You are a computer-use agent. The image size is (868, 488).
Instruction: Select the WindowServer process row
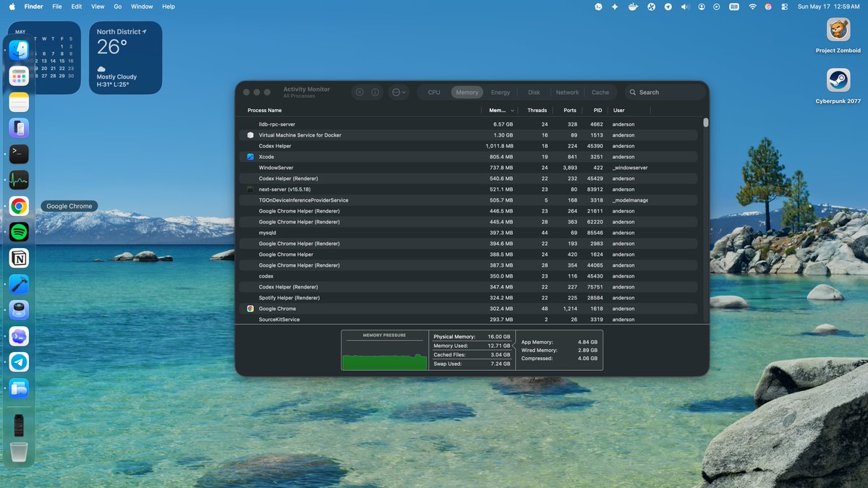tap(470, 168)
